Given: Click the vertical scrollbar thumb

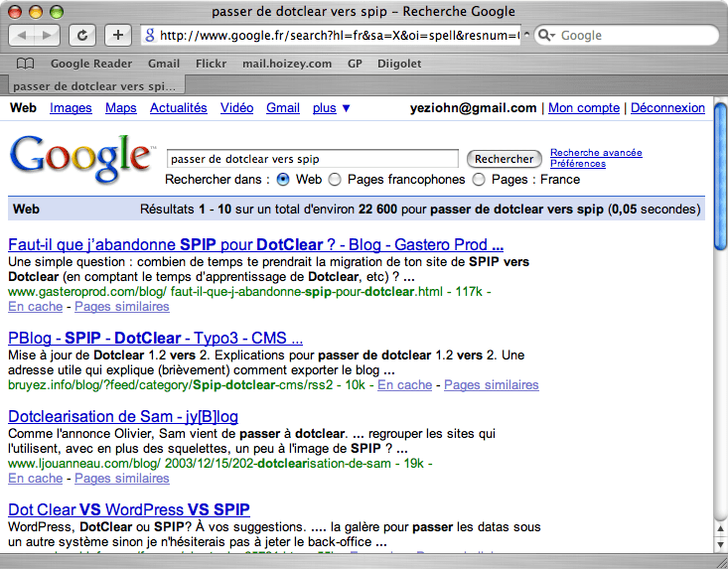Looking at the screenshot, I should pos(721,177).
